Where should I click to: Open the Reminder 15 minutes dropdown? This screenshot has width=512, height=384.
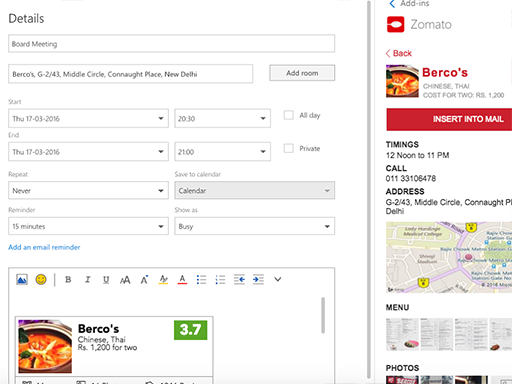click(x=88, y=226)
